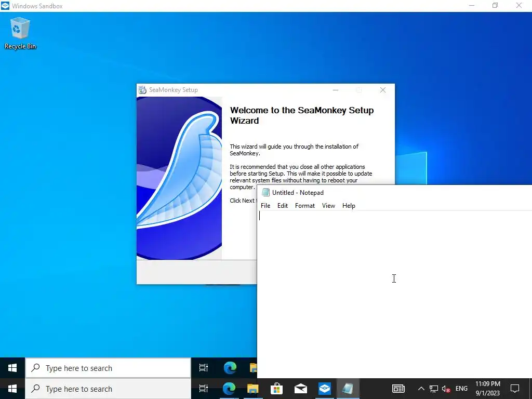Click the Notepad title bar icon
The image size is (532, 399).
tap(265, 192)
